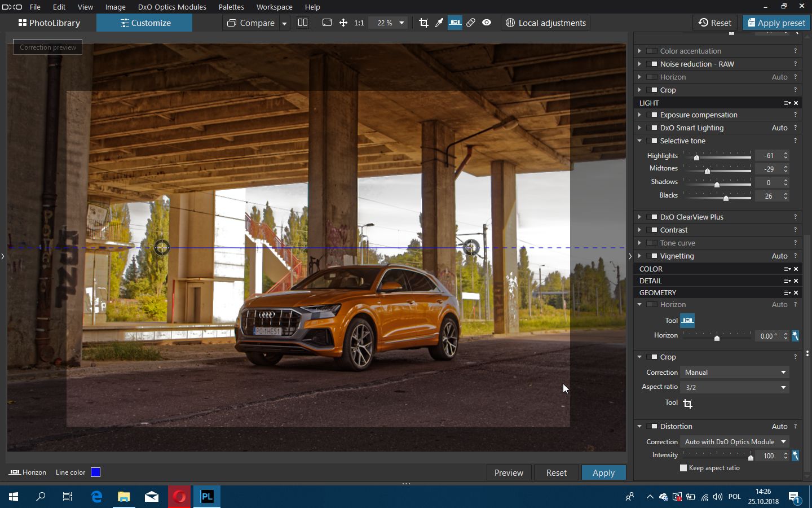Click the left horizon line handle
The height and width of the screenshot is (508, 812).
pos(162,247)
